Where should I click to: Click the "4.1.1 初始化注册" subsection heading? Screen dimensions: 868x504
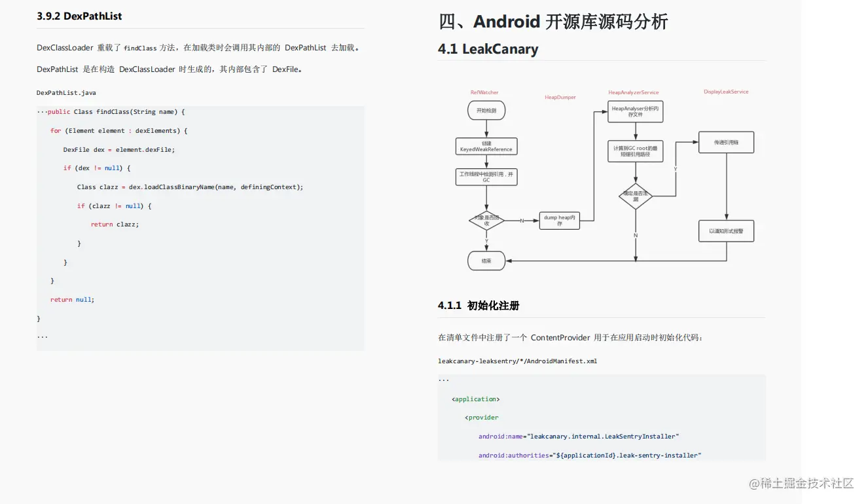click(479, 306)
